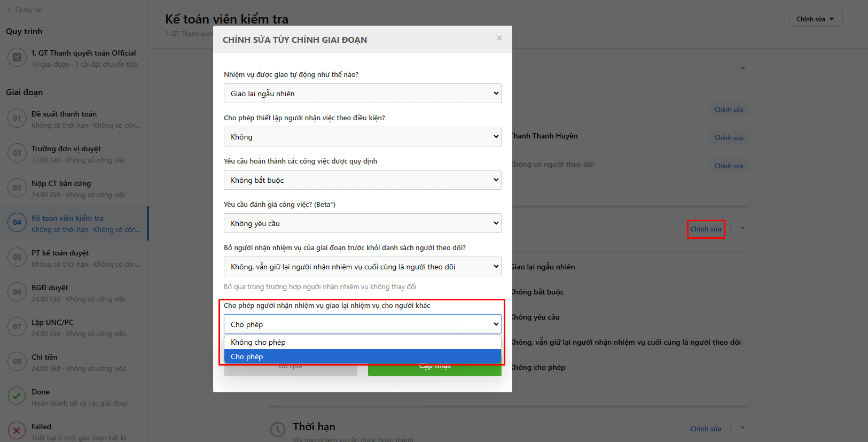Screen dimensions: 868x442
Task: Click the 'Thời hạn' section heading
Action: coord(314,427)
